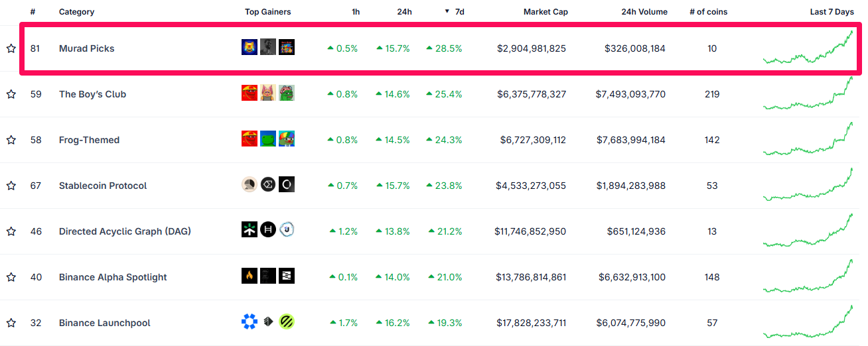Image resolution: width=868 pixels, height=346 pixels.
Task: Sort by the # of coins column
Action: [x=707, y=12]
